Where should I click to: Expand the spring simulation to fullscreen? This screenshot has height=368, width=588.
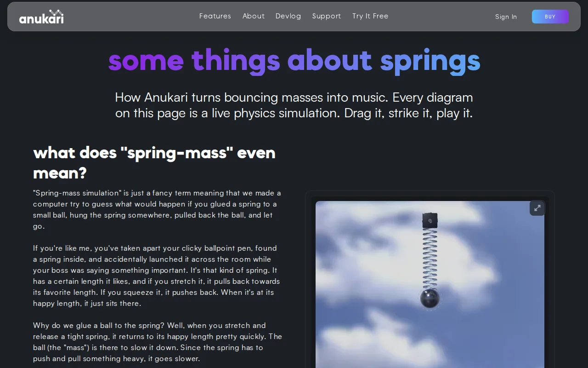click(537, 208)
